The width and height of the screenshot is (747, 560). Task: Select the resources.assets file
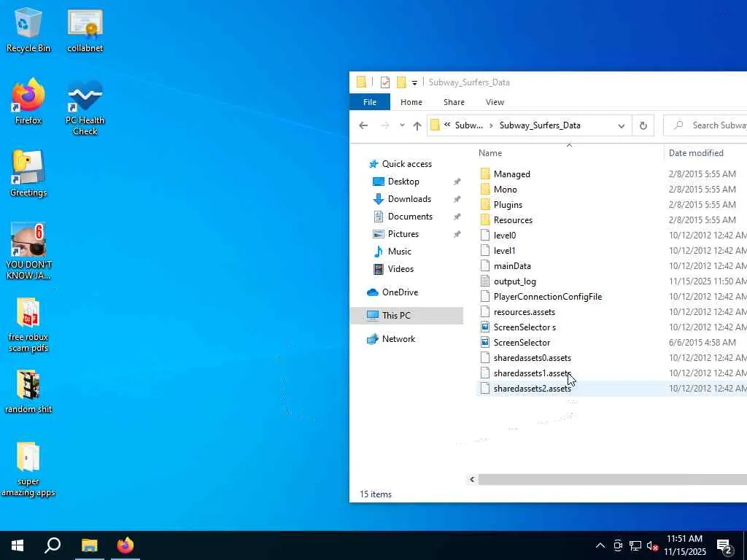524,312
